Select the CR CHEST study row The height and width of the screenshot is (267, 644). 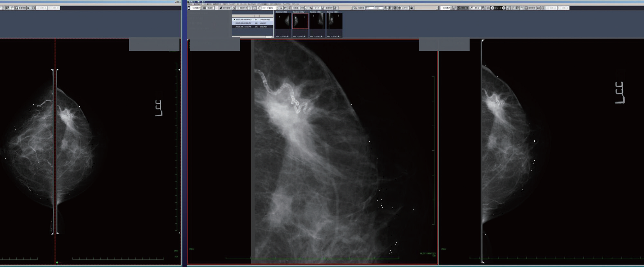252,23
